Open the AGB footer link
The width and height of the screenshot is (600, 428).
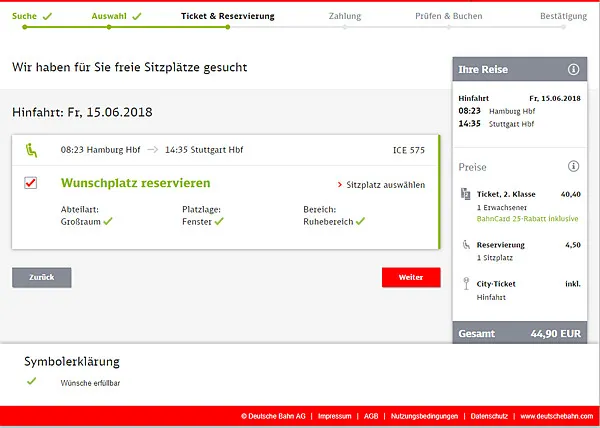tap(371, 416)
